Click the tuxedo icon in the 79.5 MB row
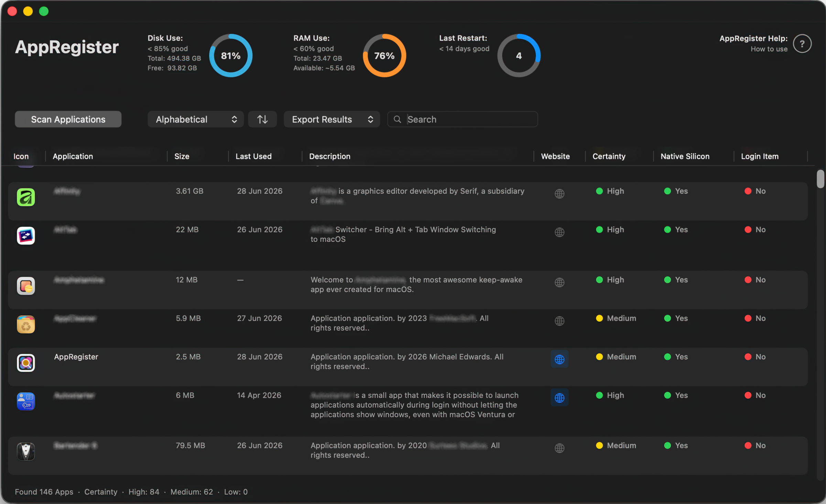 coord(26,451)
